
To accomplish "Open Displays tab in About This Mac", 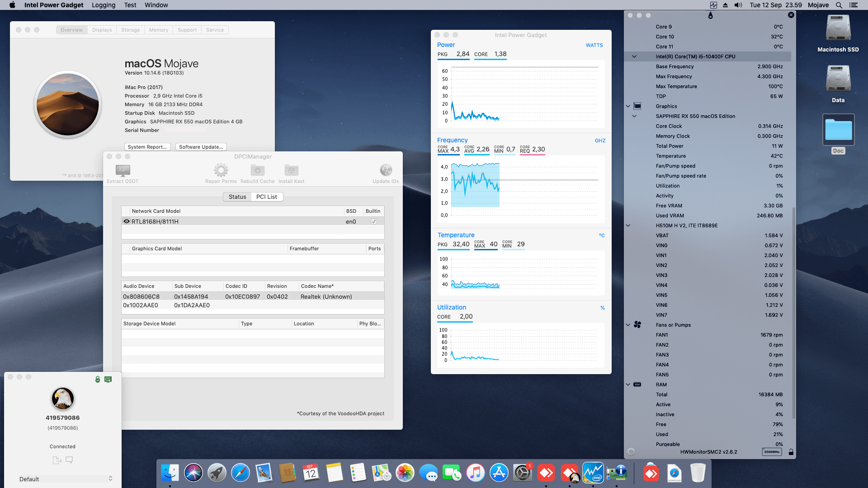I will 102,30.
